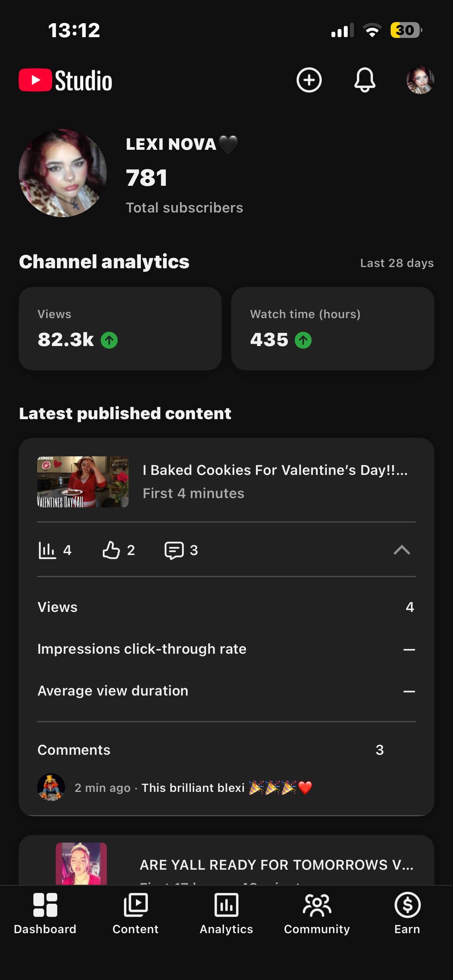Collapse the latest video stats chevron
This screenshot has height=980, width=453.
(x=402, y=550)
